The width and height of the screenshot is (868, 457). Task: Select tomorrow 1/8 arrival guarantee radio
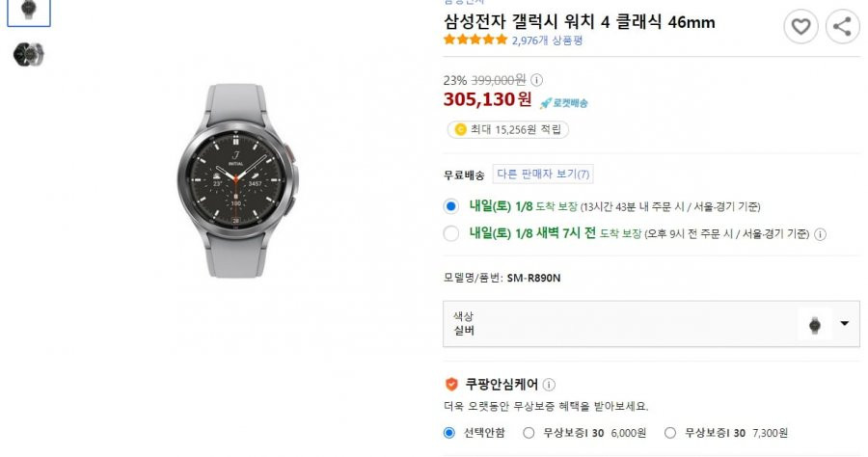[451, 206]
